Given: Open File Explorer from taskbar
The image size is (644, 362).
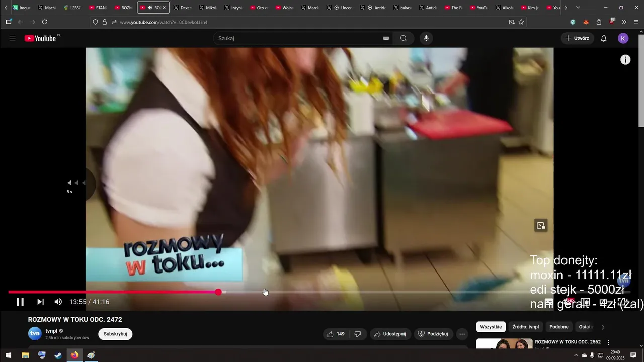Looking at the screenshot, I should 25,355.
